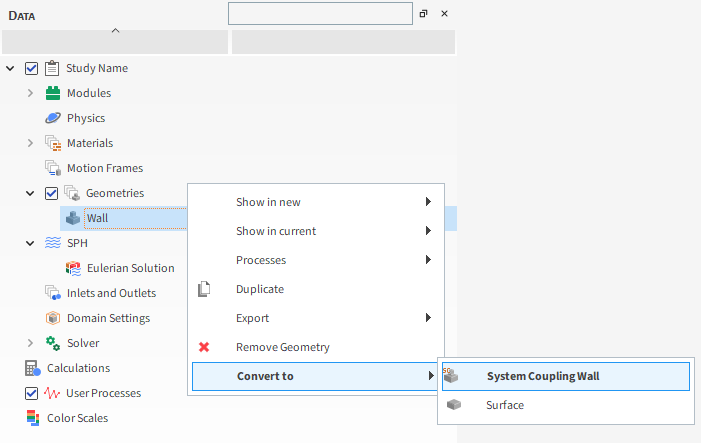The image size is (701, 443).
Task: Close the Data panel
Action: tap(444, 13)
